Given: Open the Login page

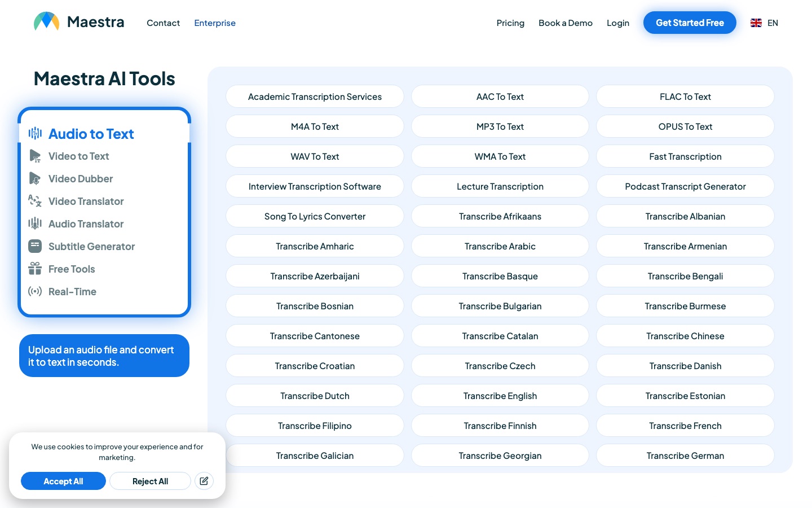Looking at the screenshot, I should tap(618, 23).
